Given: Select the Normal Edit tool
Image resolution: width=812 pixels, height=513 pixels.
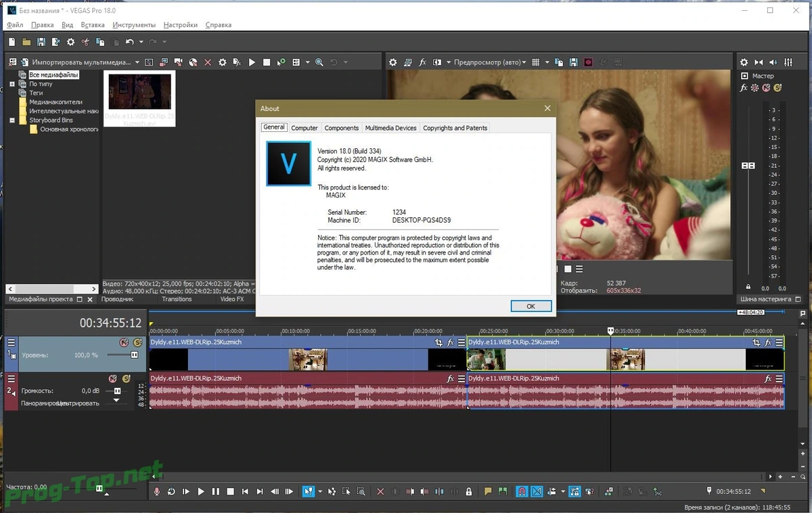Looking at the screenshot, I should (308, 491).
